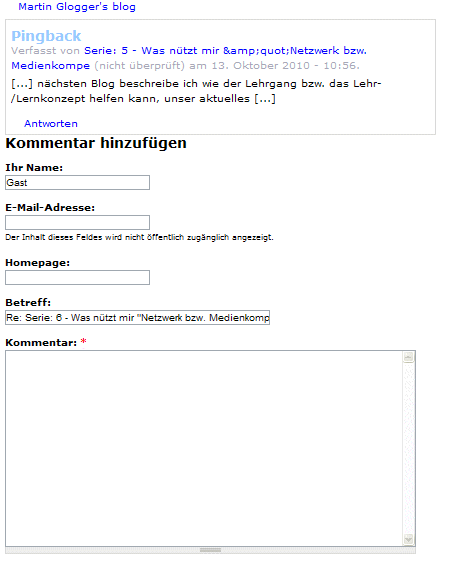
Task: Click the 'Der Inhalt dieses Feldes' hint text
Action: tap(139, 237)
